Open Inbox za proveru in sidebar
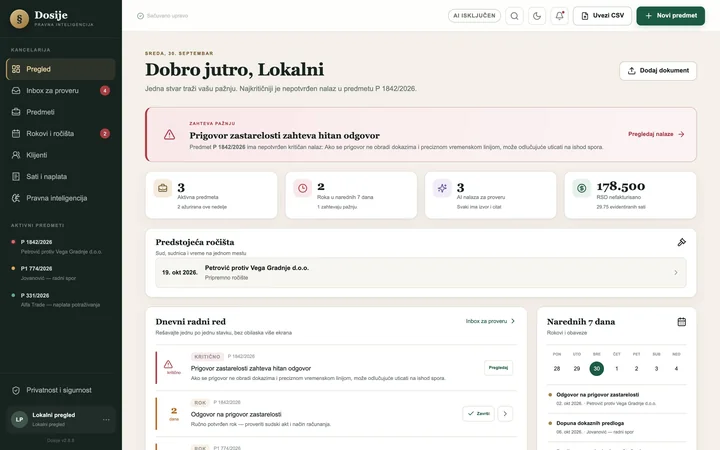The width and height of the screenshot is (720, 450). (x=61, y=90)
